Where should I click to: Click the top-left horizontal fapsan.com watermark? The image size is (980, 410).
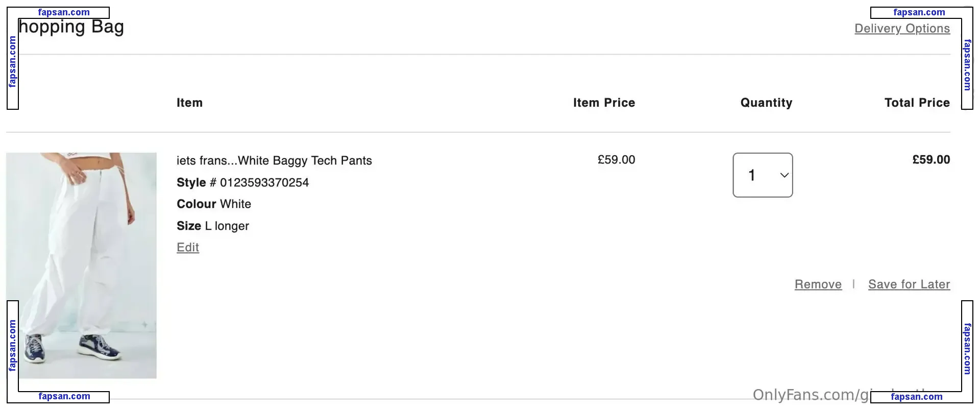pyautogui.click(x=64, y=12)
